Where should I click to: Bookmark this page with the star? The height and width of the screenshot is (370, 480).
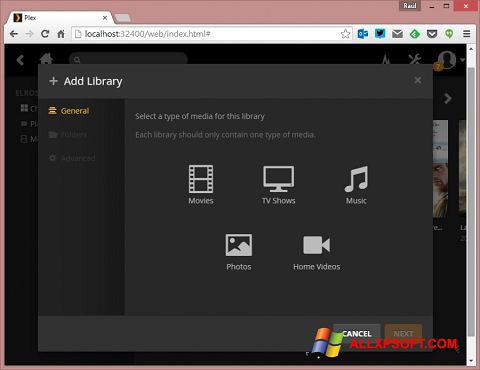pyautogui.click(x=346, y=34)
